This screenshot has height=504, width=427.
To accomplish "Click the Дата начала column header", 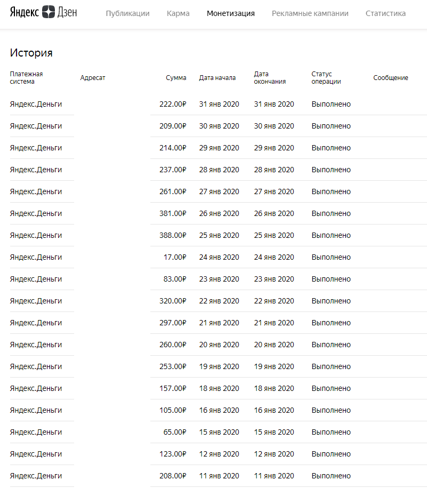I will (217, 78).
